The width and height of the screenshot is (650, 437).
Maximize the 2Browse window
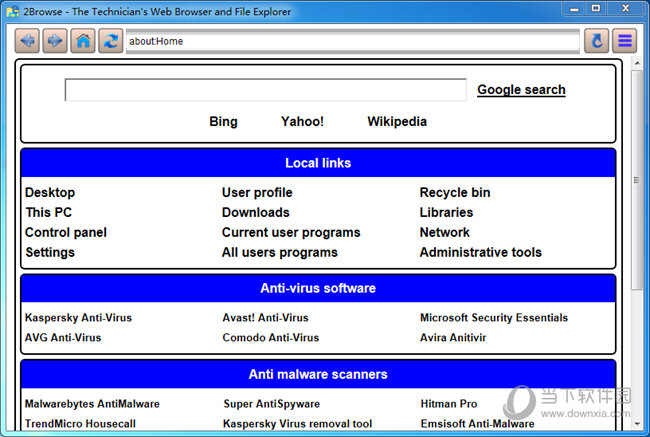click(x=596, y=9)
